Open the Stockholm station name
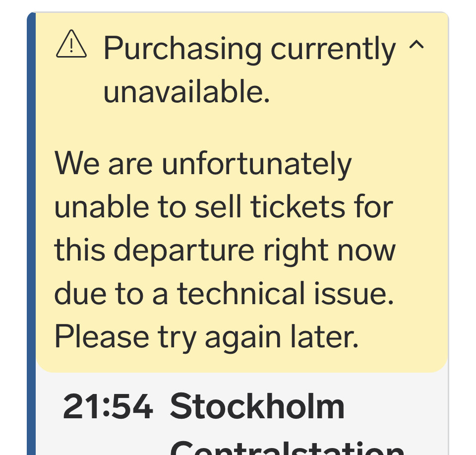Viewport: 476px width, 455px height. [257, 408]
